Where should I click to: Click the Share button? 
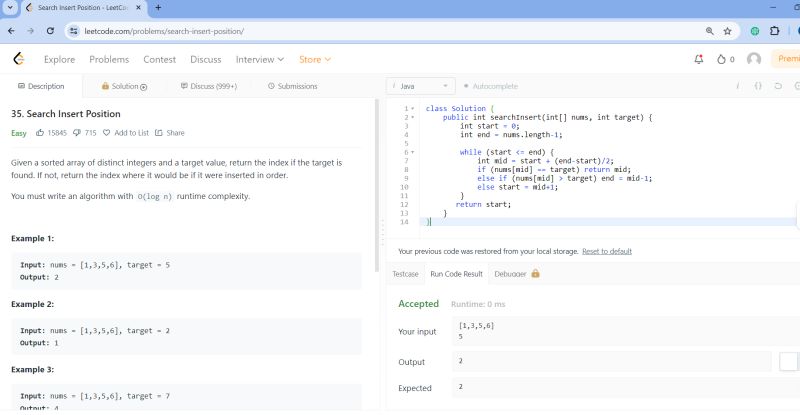(169, 132)
